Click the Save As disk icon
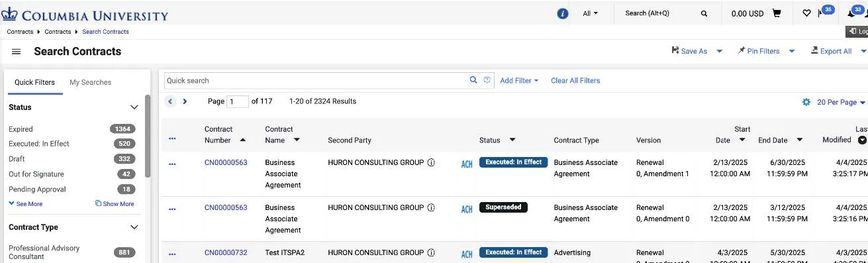The image size is (868, 263). coord(675,50)
